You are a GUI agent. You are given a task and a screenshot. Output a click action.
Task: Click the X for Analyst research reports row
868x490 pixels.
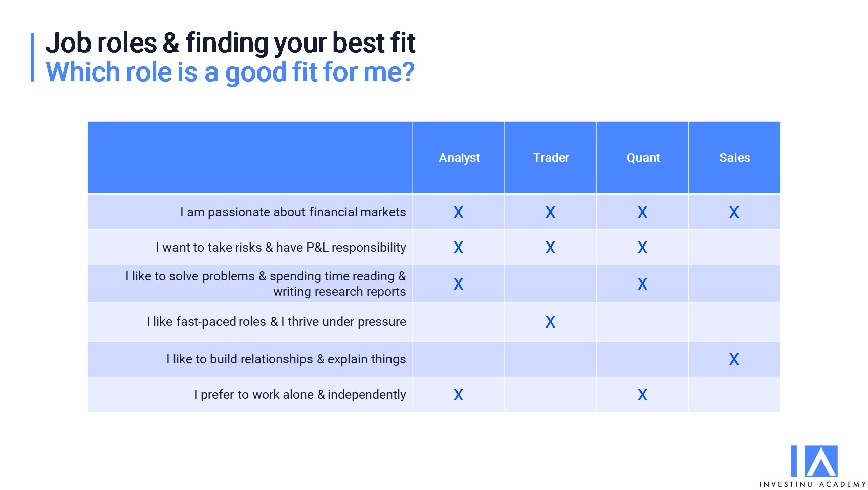[458, 284]
